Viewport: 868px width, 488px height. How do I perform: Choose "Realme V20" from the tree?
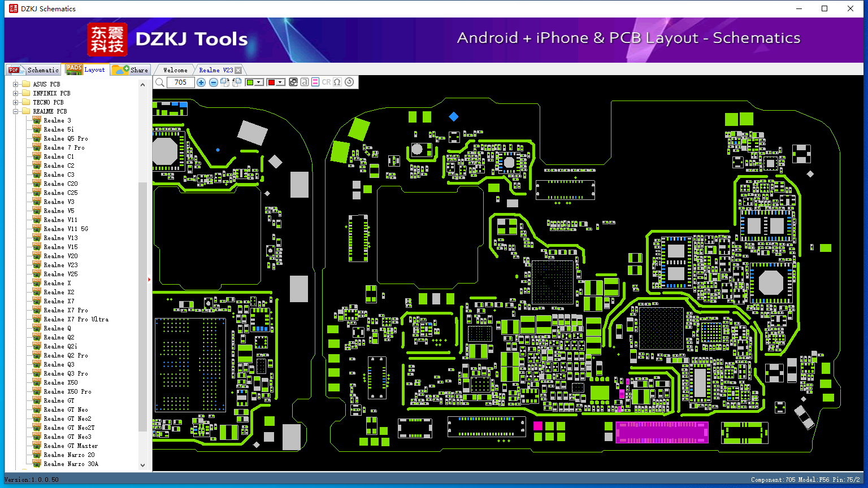(x=60, y=256)
